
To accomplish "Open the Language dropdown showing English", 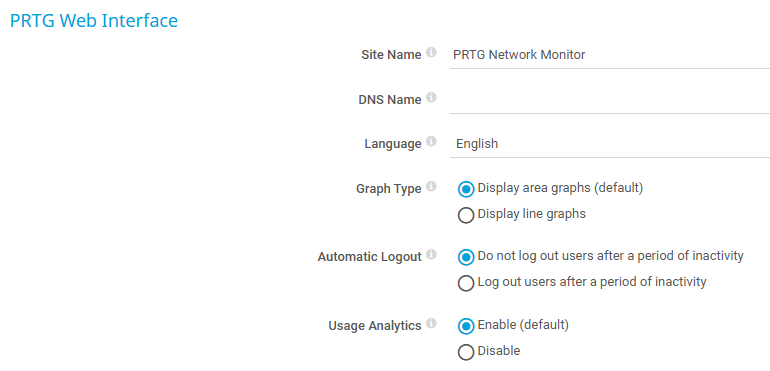I will point(609,144).
